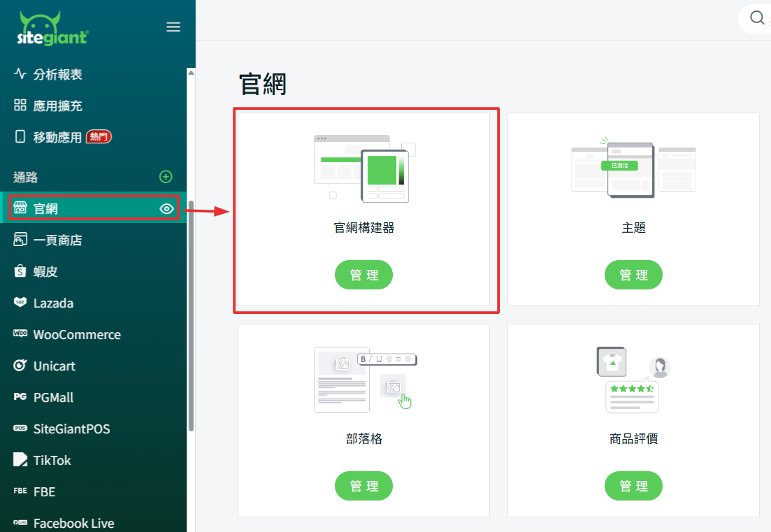Click the 蝦皮 shop icon
Screen dimensions: 771x532
20,271
